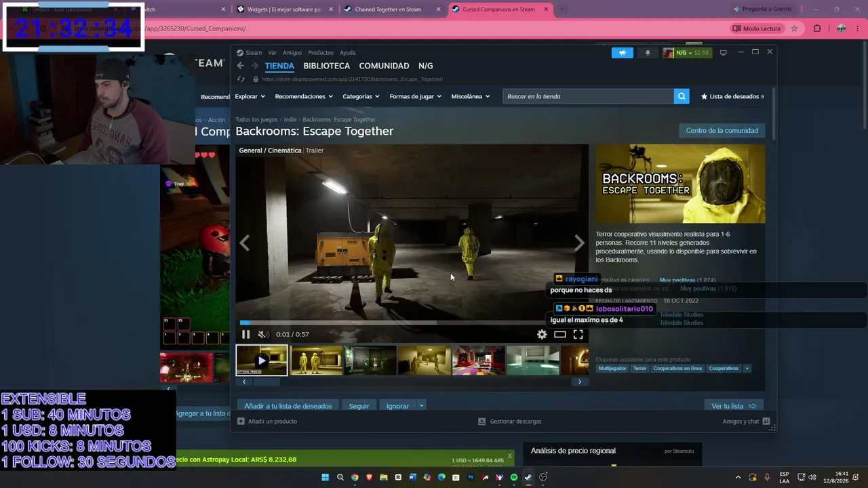
Task: Toggle theater mode on the trailer
Action: click(560, 334)
